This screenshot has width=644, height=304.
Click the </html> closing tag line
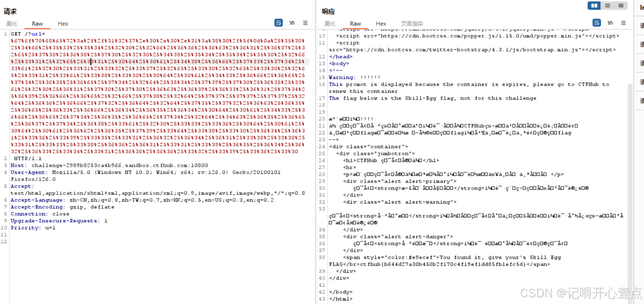[341, 299]
